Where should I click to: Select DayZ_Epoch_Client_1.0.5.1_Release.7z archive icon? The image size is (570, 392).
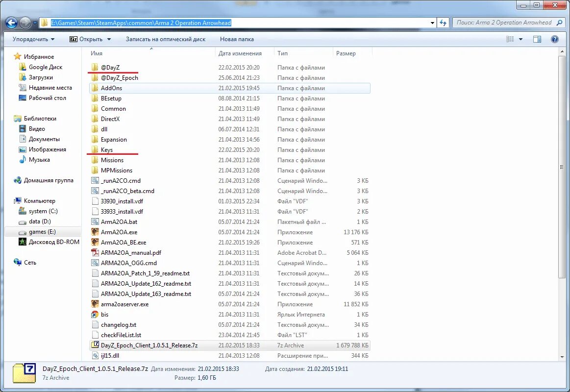tap(95, 345)
